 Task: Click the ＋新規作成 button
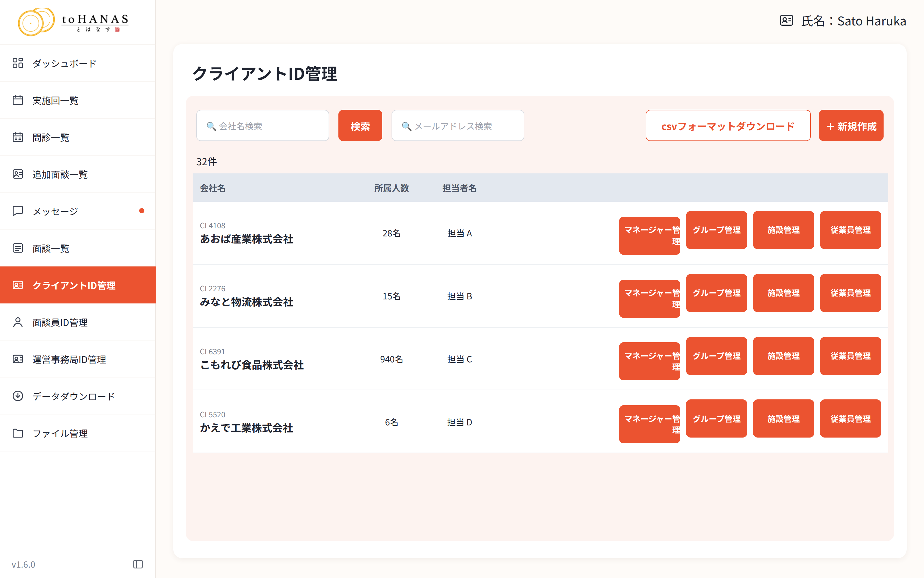point(851,126)
